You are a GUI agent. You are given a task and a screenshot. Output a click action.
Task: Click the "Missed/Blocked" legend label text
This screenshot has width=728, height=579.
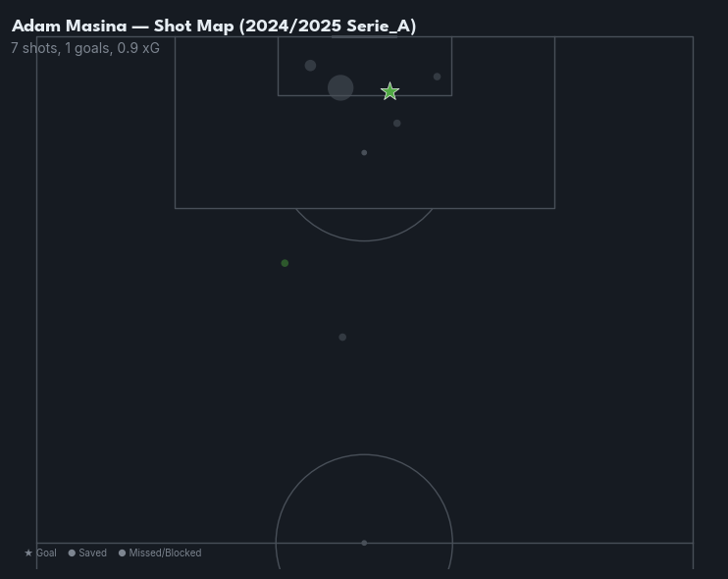pyautogui.click(x=165, y=553)
